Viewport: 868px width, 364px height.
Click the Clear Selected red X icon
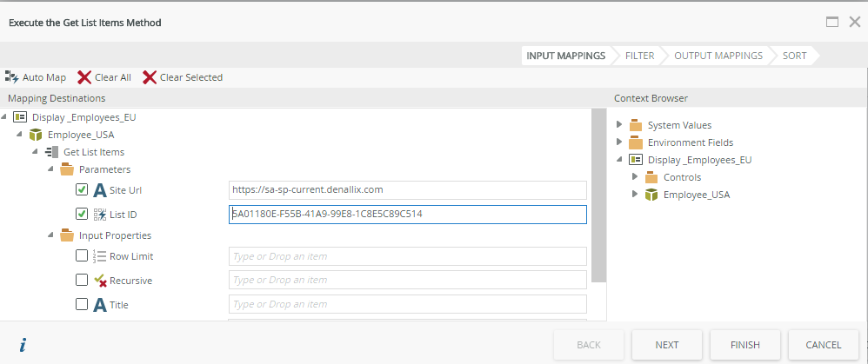(150, 77)
